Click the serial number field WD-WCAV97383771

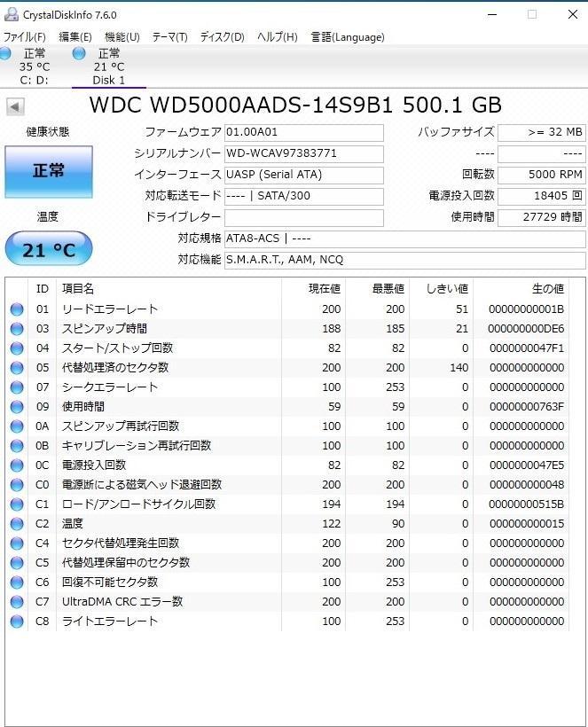[x=303, y=153]
